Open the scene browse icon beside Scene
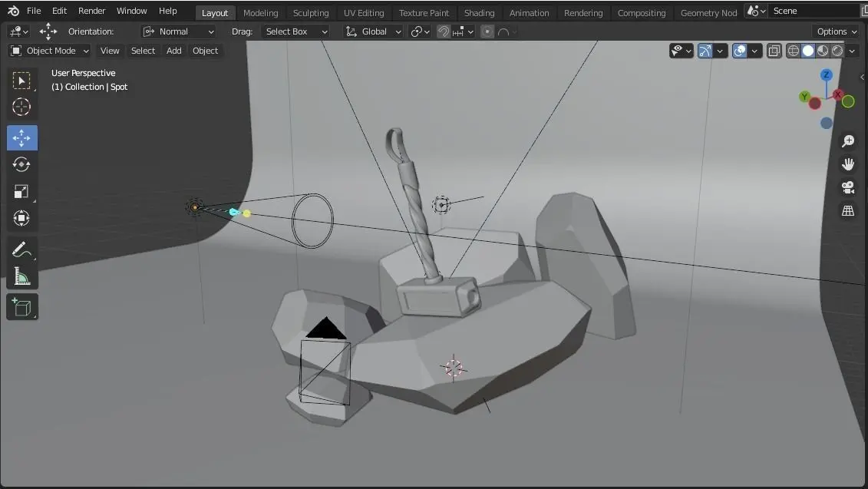Image resolution: width=868 pixels, height=489 pixels. (756, 11)
